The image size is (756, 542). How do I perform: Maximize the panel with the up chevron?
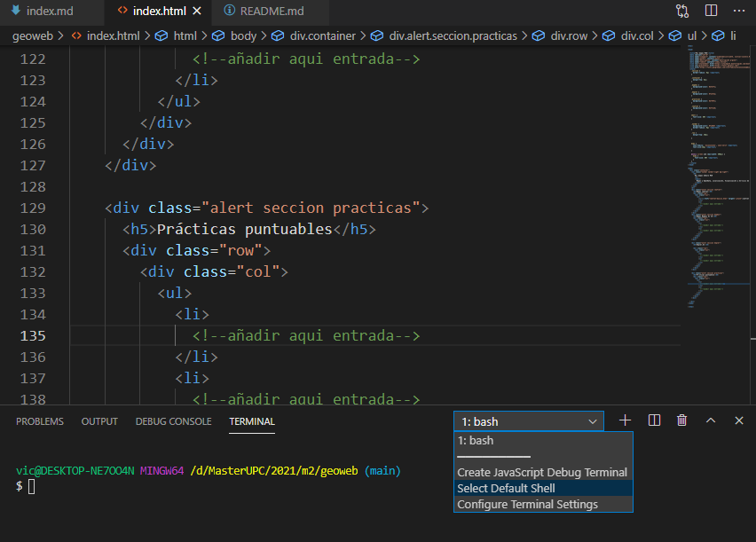pyautogui.click(x=711, y=420)
